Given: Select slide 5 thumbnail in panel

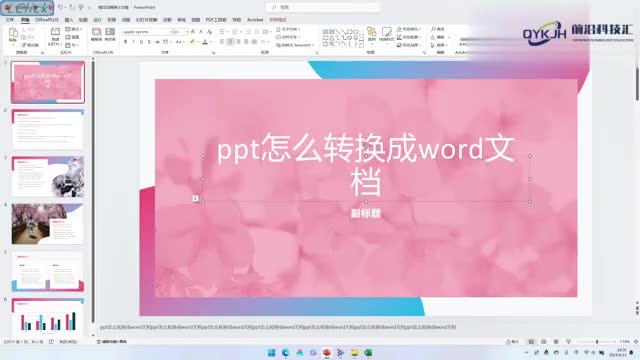Looking at the screenshot, I should click(48, 271).
